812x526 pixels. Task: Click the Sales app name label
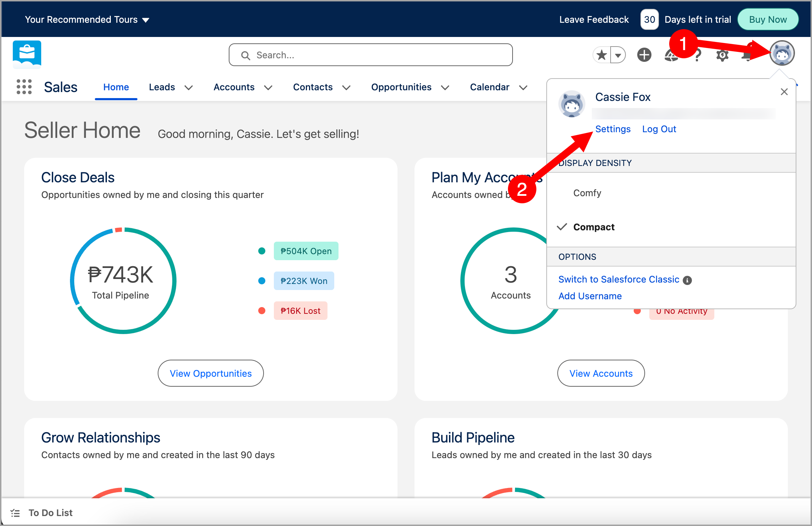click(61, 87)
